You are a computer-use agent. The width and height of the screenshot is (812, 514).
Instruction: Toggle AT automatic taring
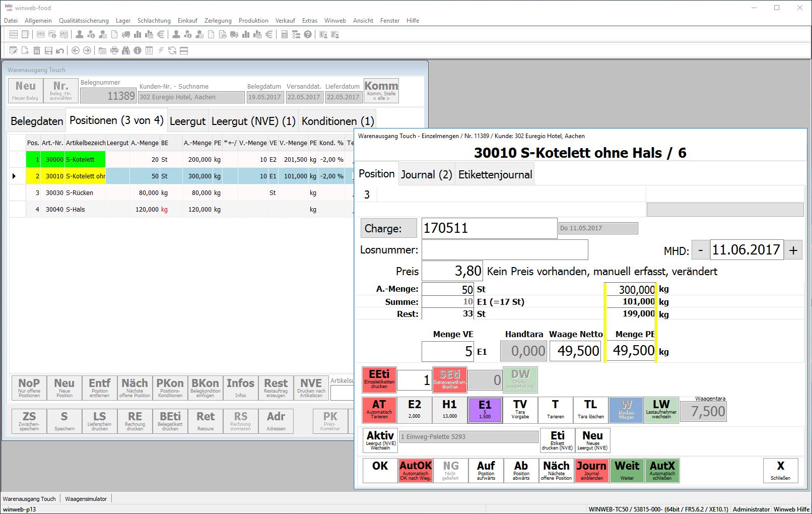(x=379, y=410)
